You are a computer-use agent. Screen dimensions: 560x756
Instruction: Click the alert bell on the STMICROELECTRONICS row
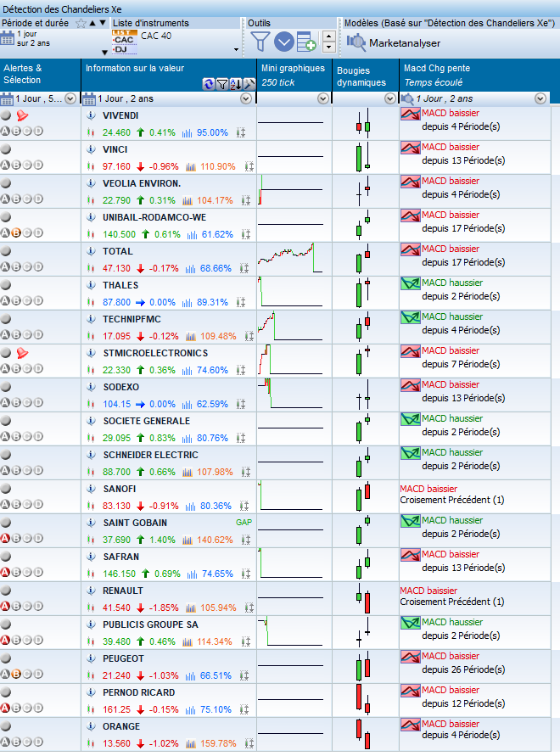[22, 354]
